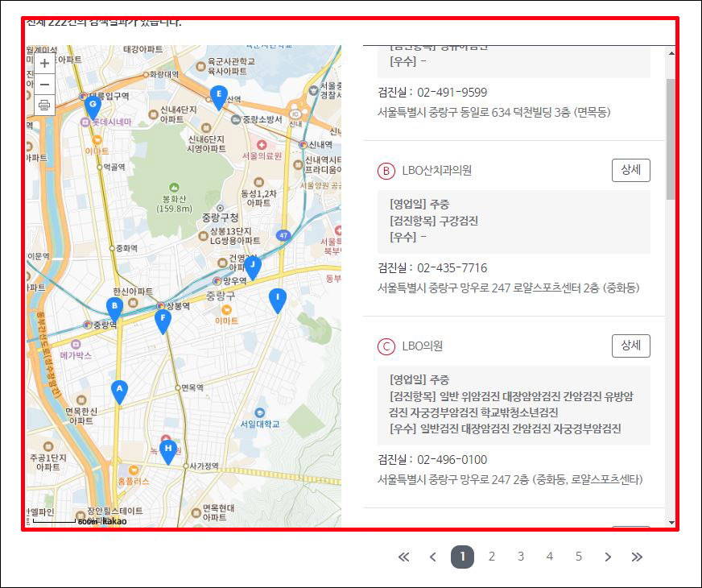Select map marker I
Viewport: 702px width, 588px height.
(x=278, y=301)
